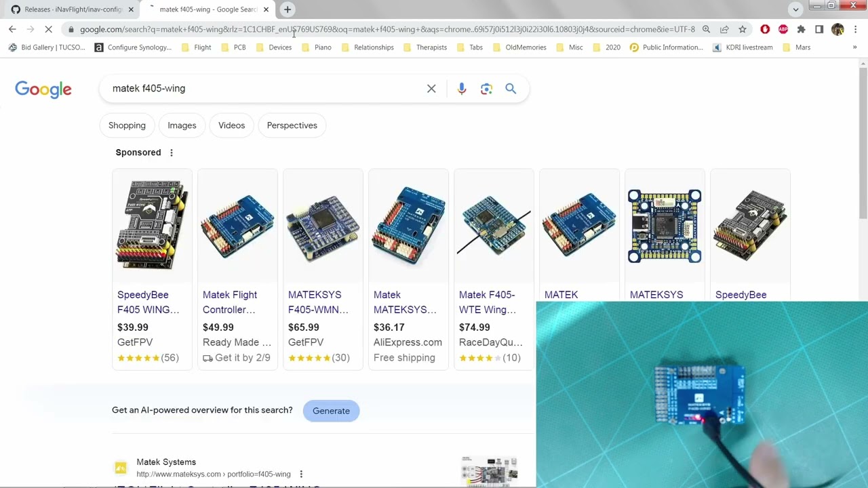Open the red Opera-style extension icon
Screen dimensions: 868x488
click(x=765, y=29)
